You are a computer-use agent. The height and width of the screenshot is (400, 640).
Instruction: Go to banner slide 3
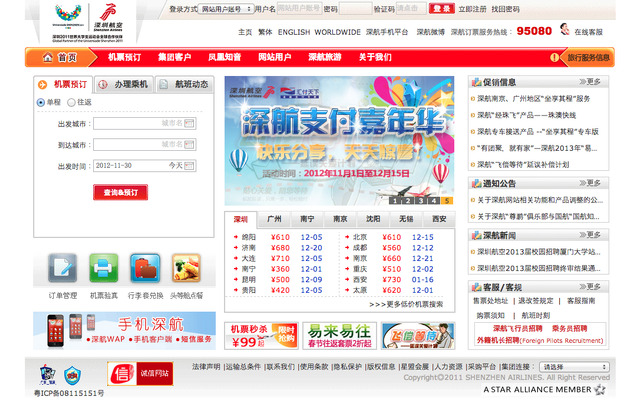pos(420,200)
